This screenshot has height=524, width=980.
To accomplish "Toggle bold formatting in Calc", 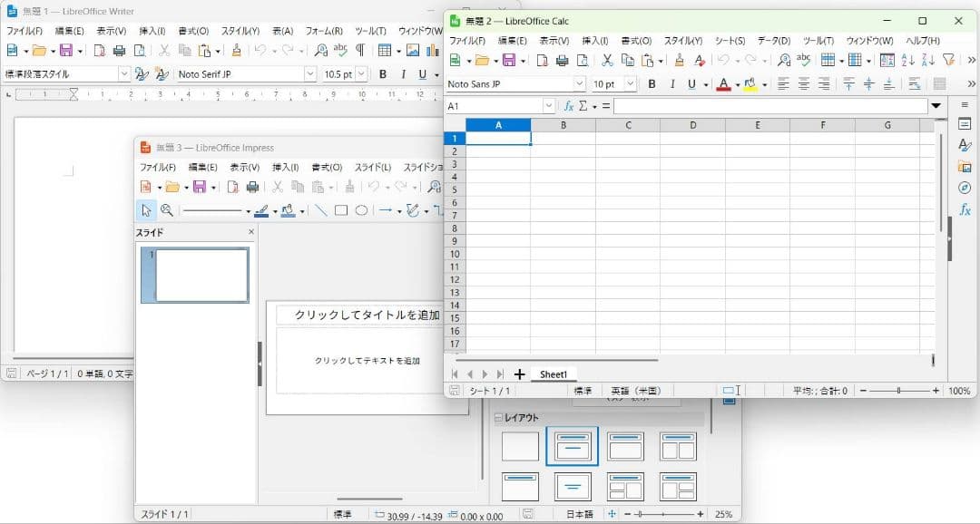I will (x=652, y=83).
